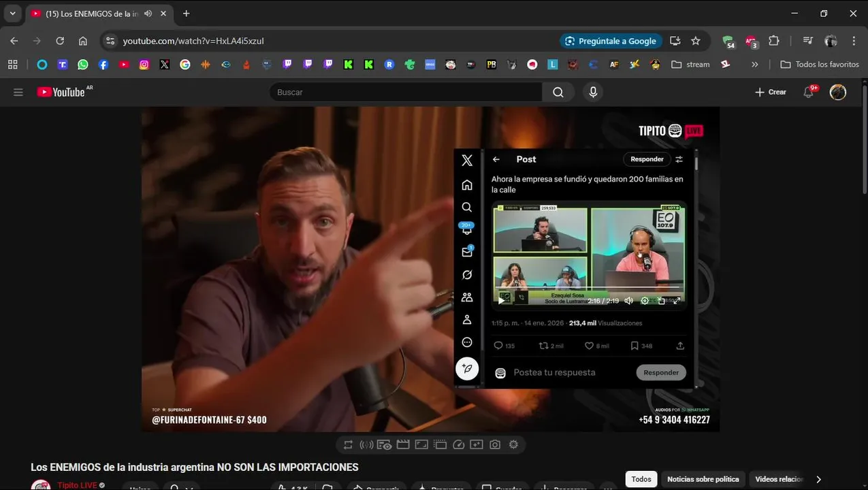
Task: Reload the current page
Action: [60, 41]
